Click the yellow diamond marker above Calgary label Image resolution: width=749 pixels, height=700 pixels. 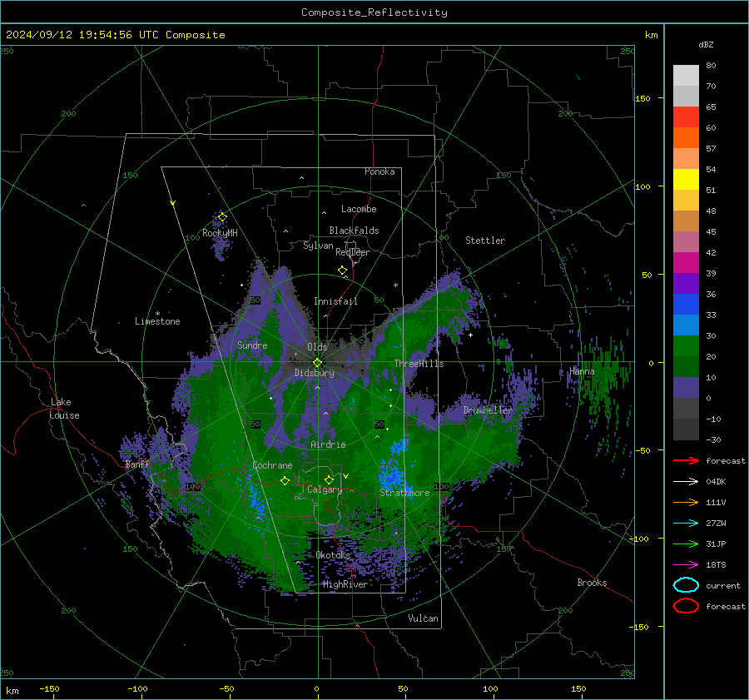329,479
